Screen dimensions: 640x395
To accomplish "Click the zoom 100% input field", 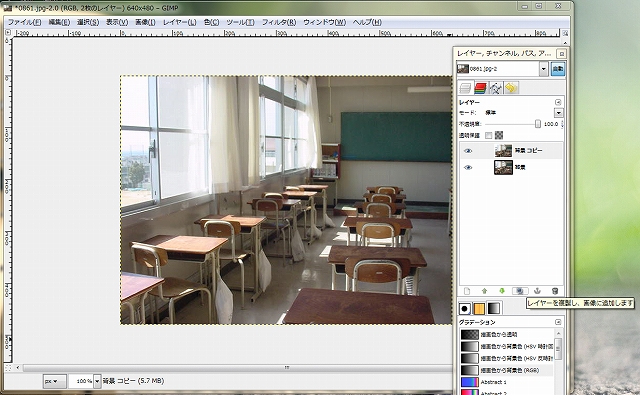I will (81, 381).
